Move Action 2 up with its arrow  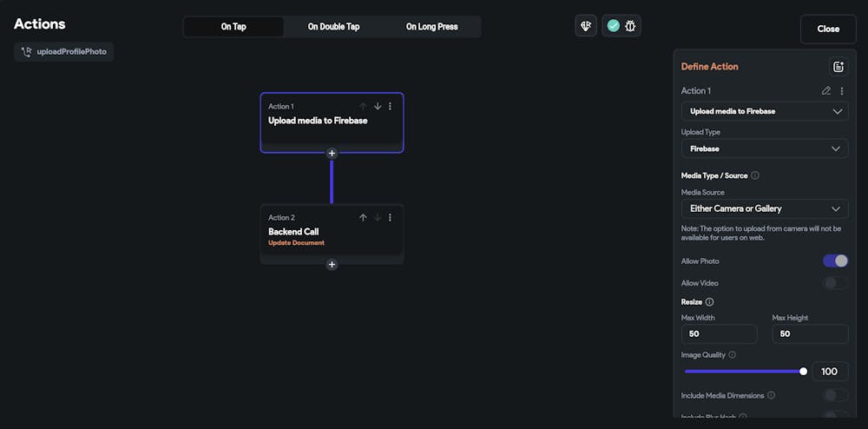click(363, 217)
